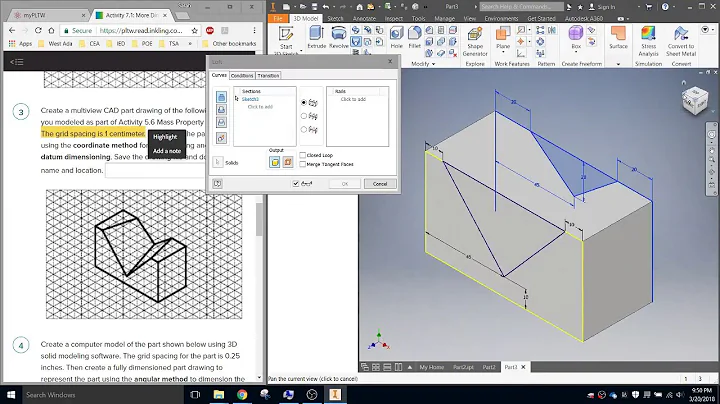
Task: Click the My Home document tab
Action: click(432, 367)
